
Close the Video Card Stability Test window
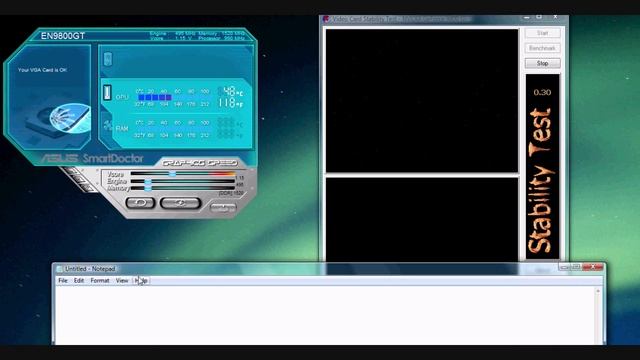555,18
